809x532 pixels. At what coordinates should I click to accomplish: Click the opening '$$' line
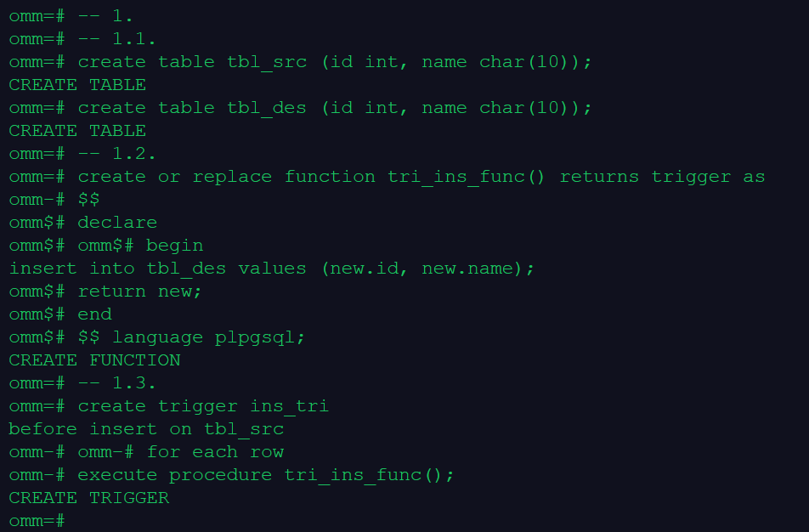coord(54,199)
